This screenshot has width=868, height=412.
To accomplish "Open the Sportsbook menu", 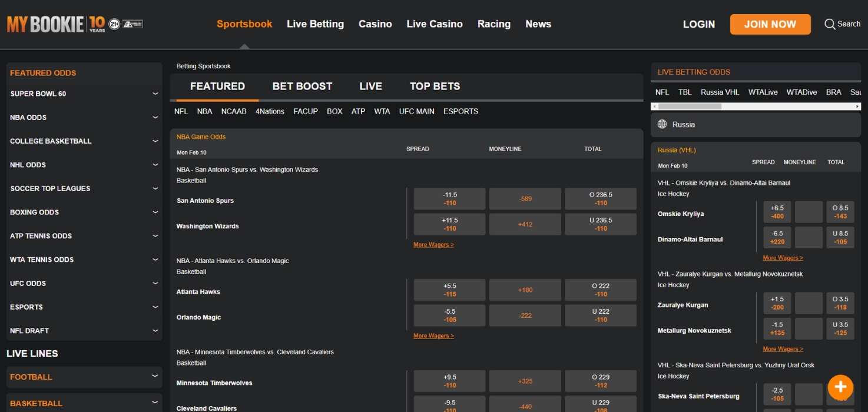I will (x=244, y=24).
